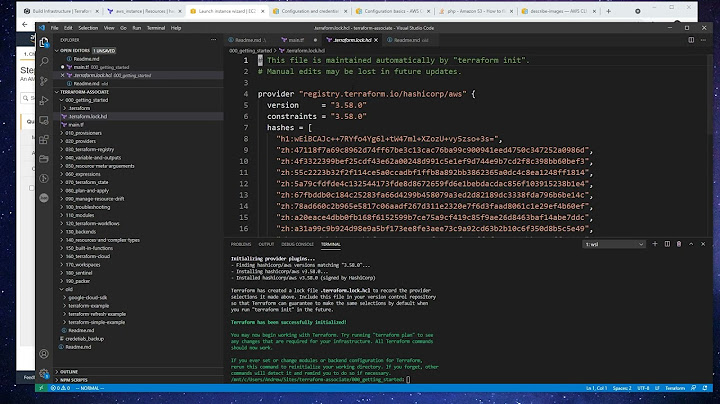Switch to the Output panel tab
The image size is (720, 404).
pos(266,244)
